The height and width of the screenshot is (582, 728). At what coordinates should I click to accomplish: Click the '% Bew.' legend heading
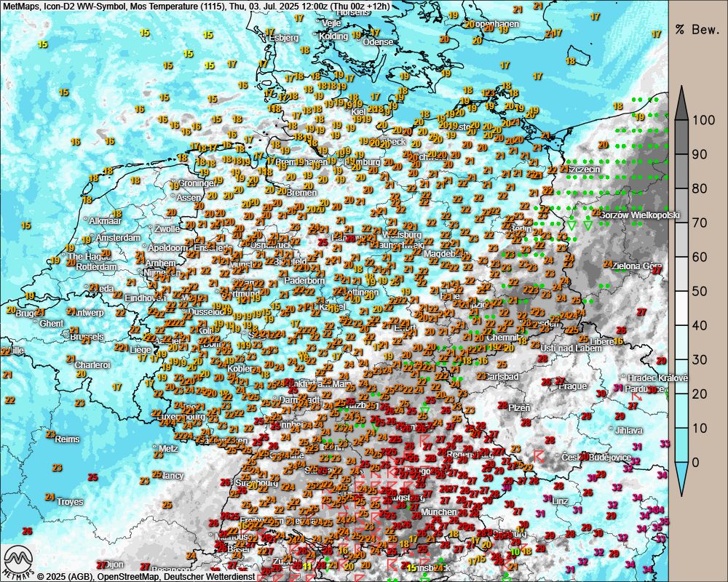(697, 30)
